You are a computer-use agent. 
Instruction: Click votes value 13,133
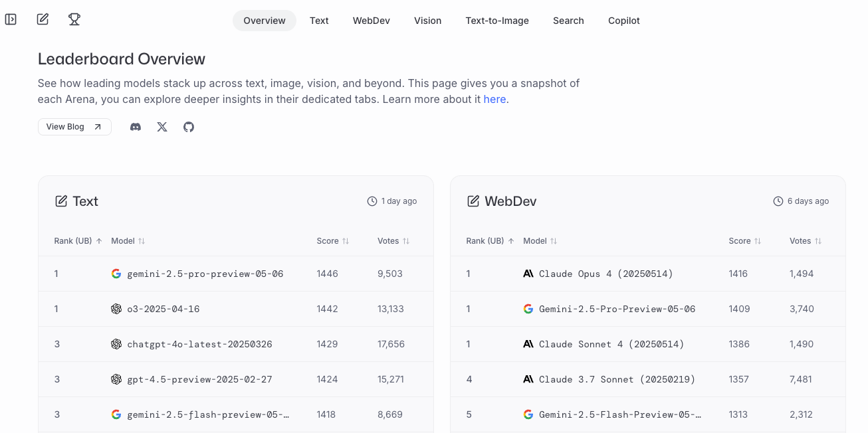(x=391, y=309)
